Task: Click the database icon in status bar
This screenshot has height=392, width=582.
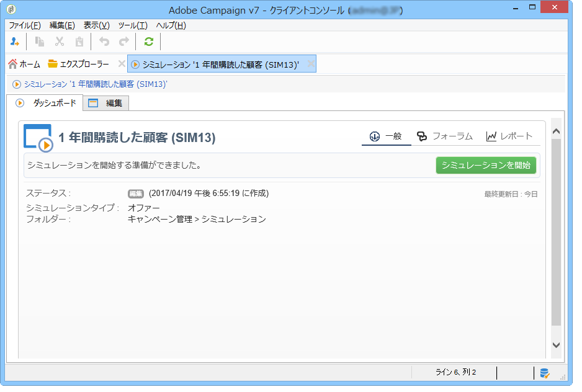Action: coord(545,373)
